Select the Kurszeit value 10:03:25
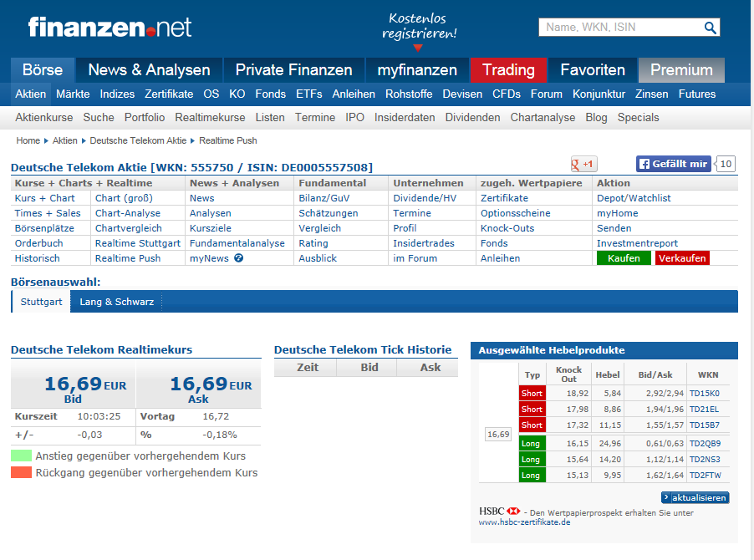This screenshot has width=754, height=560. click(x=99, y=416)
